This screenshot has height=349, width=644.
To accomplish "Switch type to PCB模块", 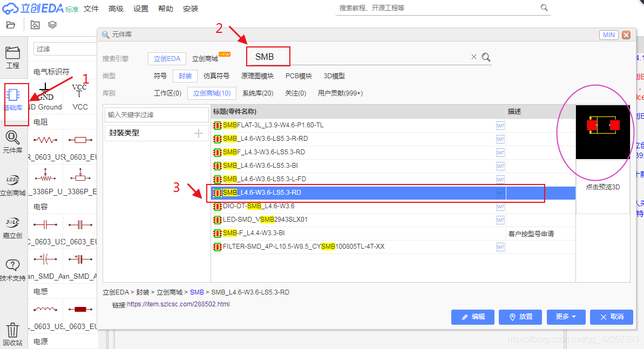I will (299, 76).
